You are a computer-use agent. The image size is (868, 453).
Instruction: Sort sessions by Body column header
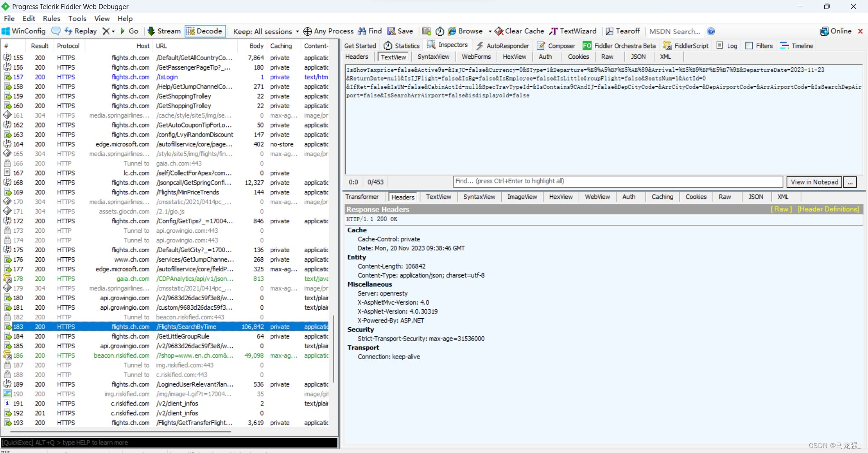tap(256, 46)
